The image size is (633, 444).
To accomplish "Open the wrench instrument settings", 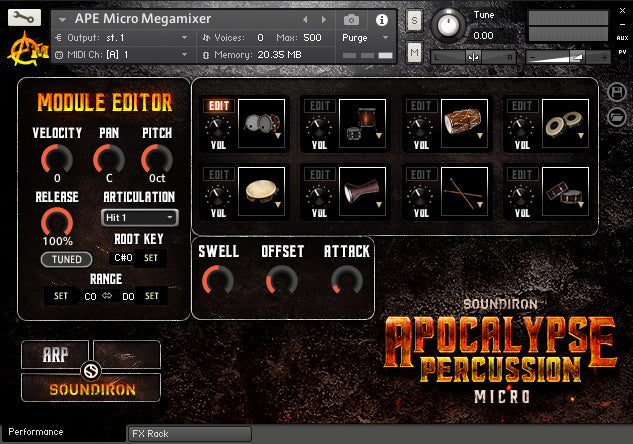I will (x=24, y=18).
